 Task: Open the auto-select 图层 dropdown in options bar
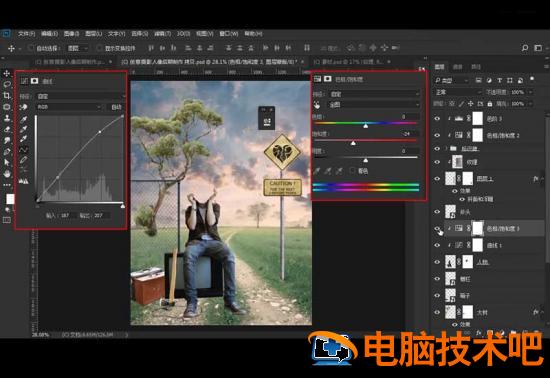(x=77, y=48)
